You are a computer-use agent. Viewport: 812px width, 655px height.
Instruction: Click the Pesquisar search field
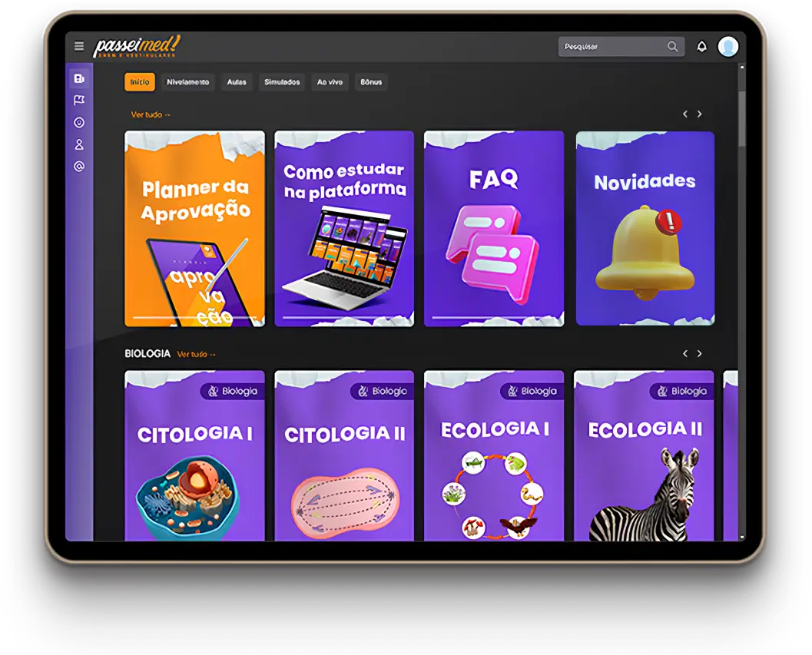[612, 47]
